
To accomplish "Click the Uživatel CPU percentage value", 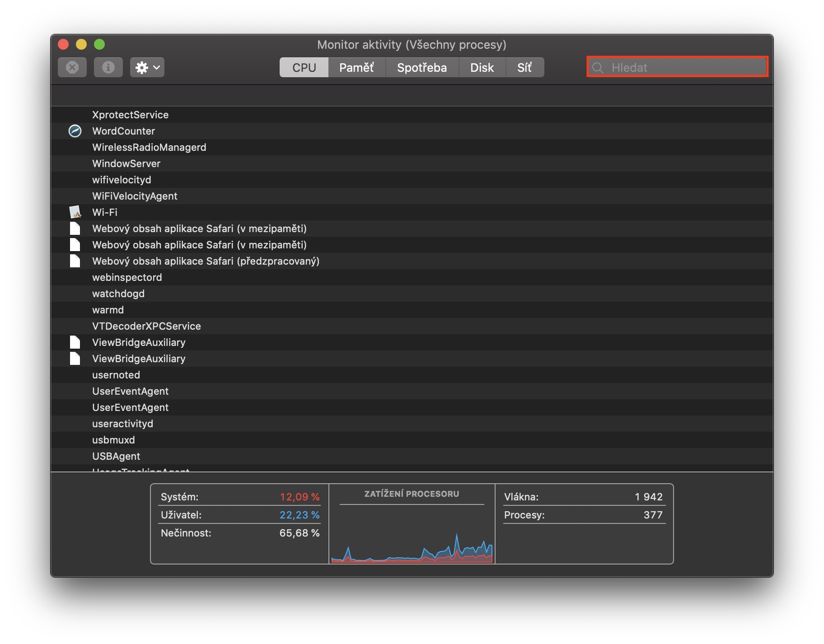I will coord(300,515).
